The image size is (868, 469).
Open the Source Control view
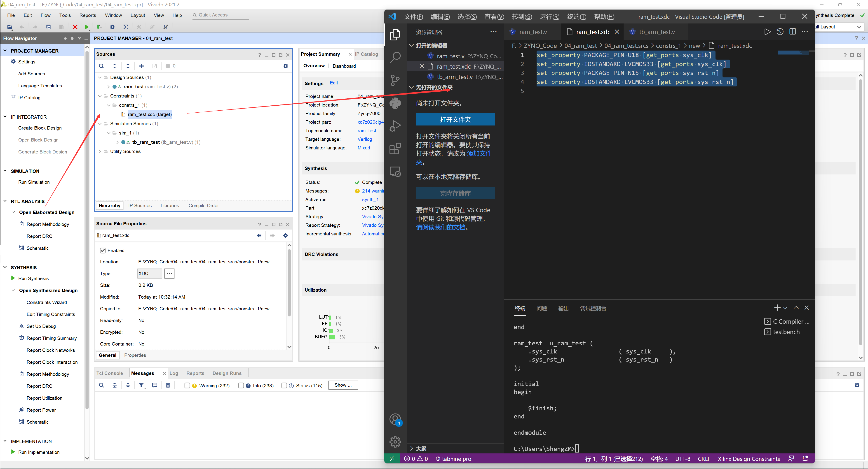(395, 80)
